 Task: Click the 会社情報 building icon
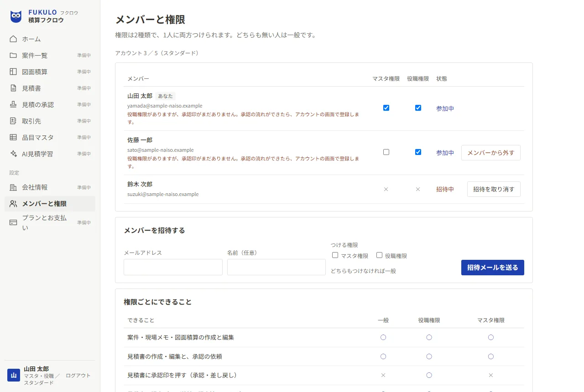13,187
